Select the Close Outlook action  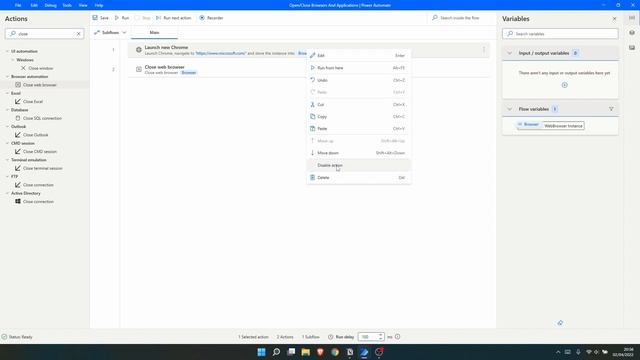(36, 135)
